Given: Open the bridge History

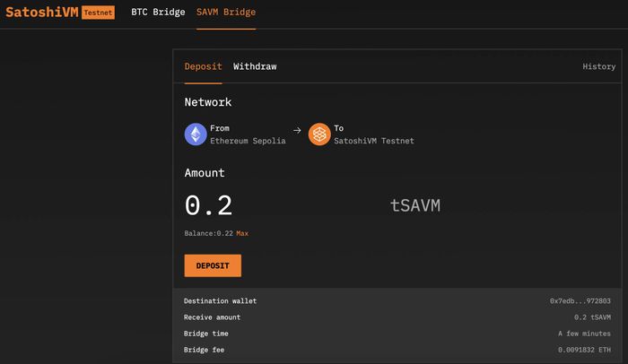Looking at the screenshot, I should pyautogui.click(x=598, y=66).
